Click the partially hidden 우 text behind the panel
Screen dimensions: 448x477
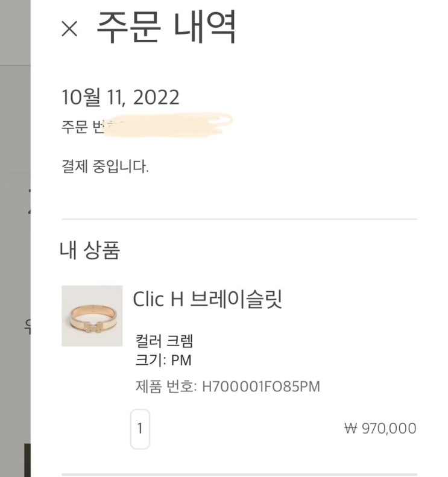tap(27, 328)
